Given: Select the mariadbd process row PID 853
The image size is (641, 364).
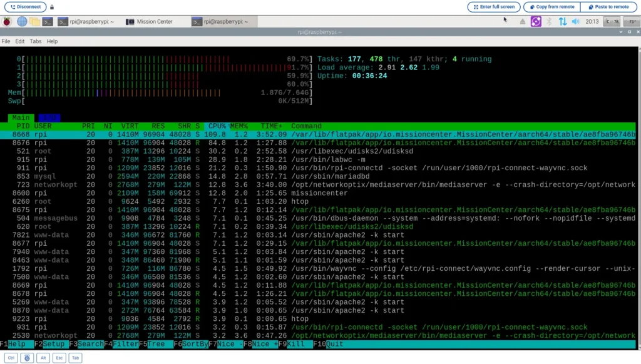Looking at the screenshot, I should [x=317, y=176].
